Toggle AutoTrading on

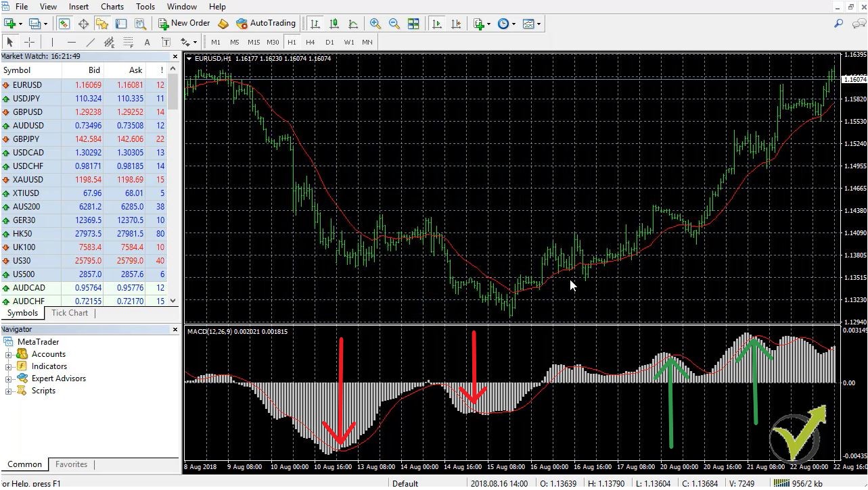coord(266,23)
